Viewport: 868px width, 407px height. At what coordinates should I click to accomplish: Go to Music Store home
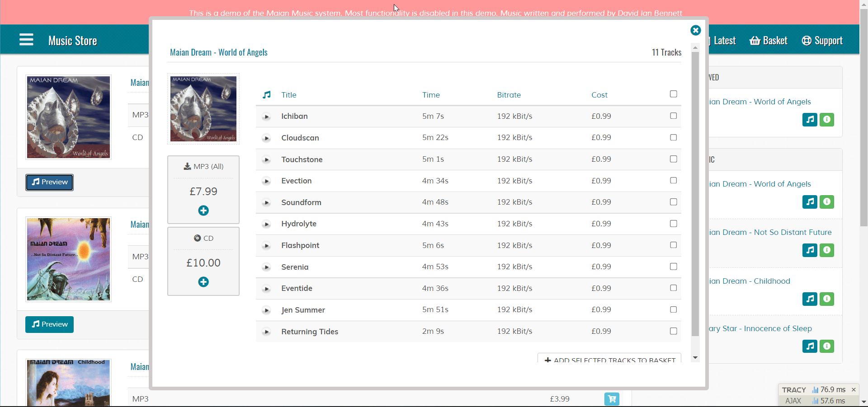pyautogui.click(x=73, y=41)
